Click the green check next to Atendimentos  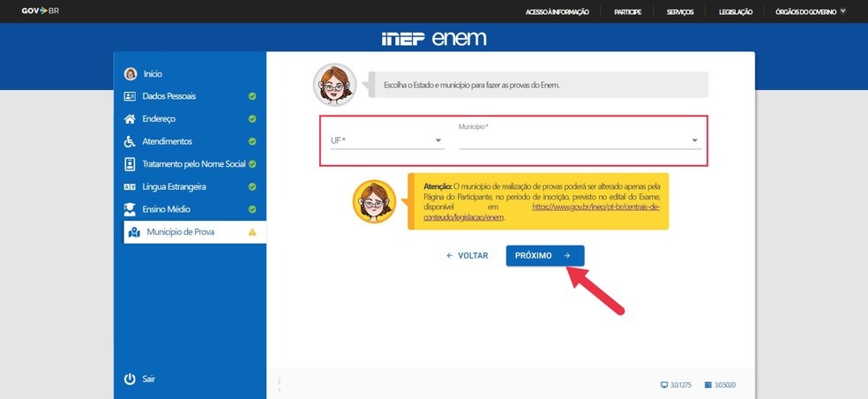252,141
